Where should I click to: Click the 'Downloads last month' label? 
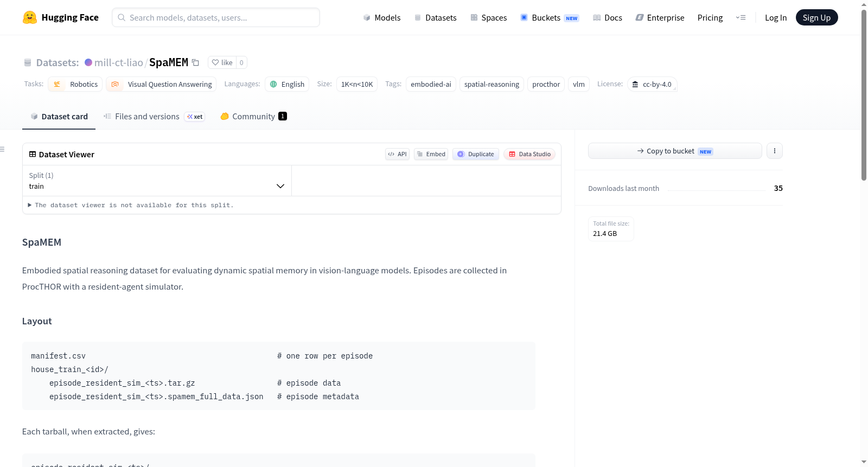coord(623,188)
